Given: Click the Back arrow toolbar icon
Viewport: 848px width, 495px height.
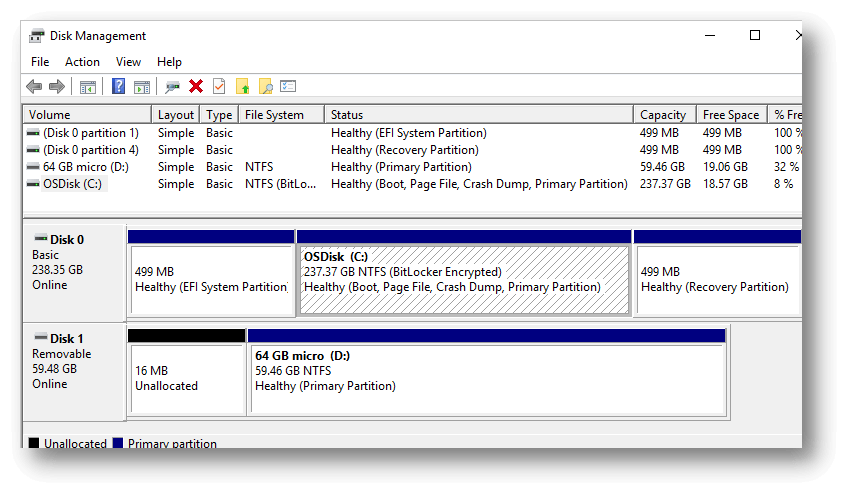Looking at the screenshot, I should coord(34,87).
